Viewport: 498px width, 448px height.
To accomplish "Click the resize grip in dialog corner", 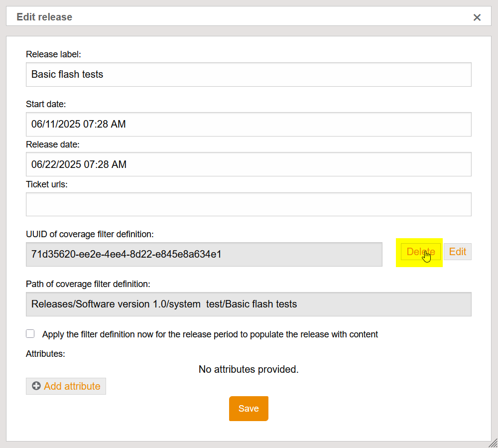I will [493, 443].
